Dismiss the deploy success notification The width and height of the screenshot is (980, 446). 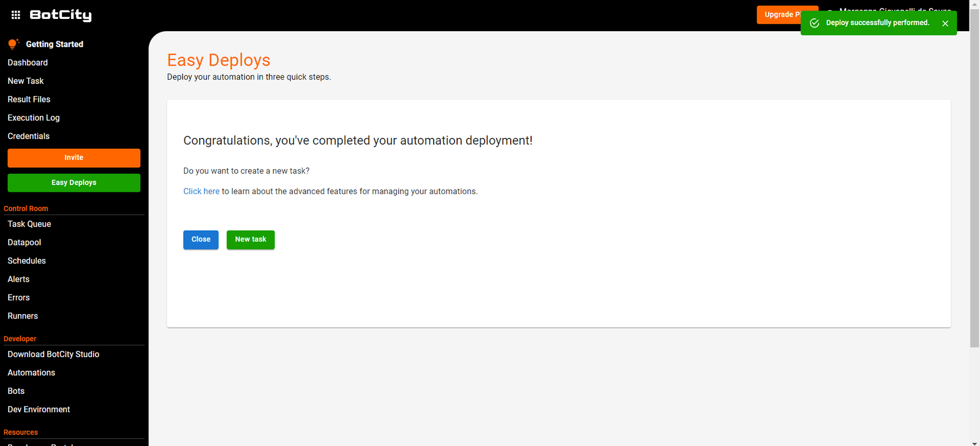pyautogui.click(x=945, y=23)
